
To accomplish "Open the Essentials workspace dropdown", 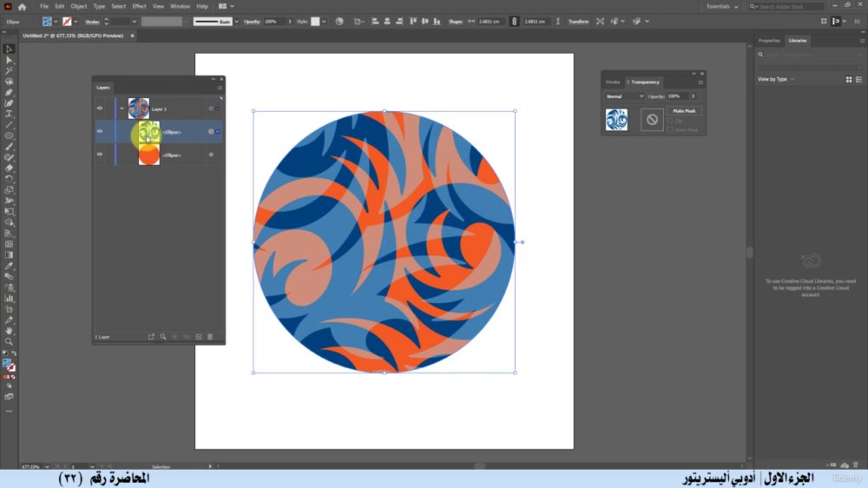I will pyautogui.click(x=722, y=7).
